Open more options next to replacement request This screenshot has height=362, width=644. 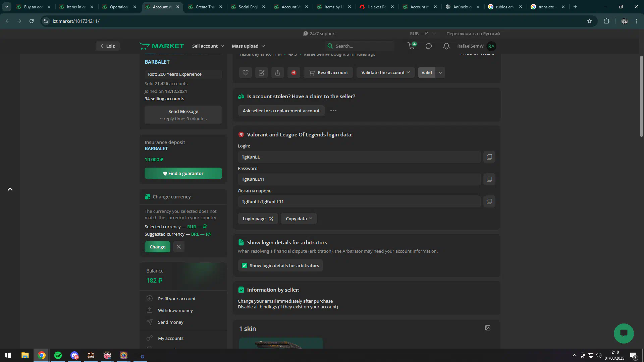pos(333,111)
